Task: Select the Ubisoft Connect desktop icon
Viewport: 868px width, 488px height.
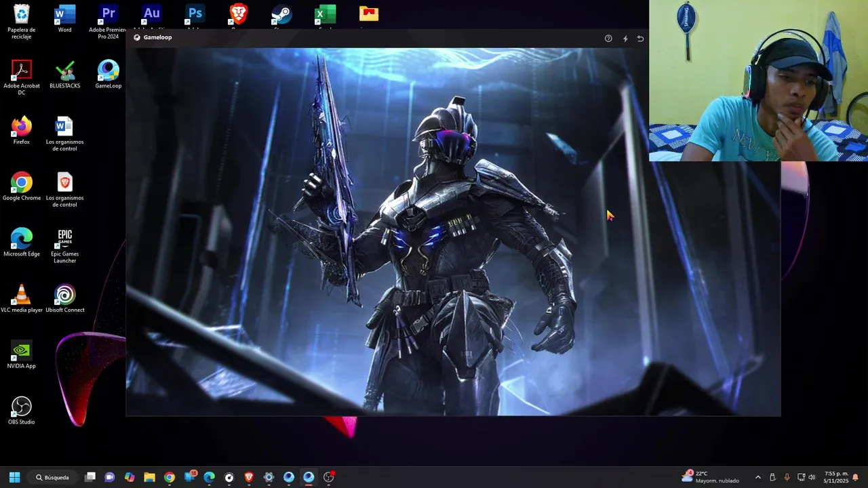Action: 64,299
